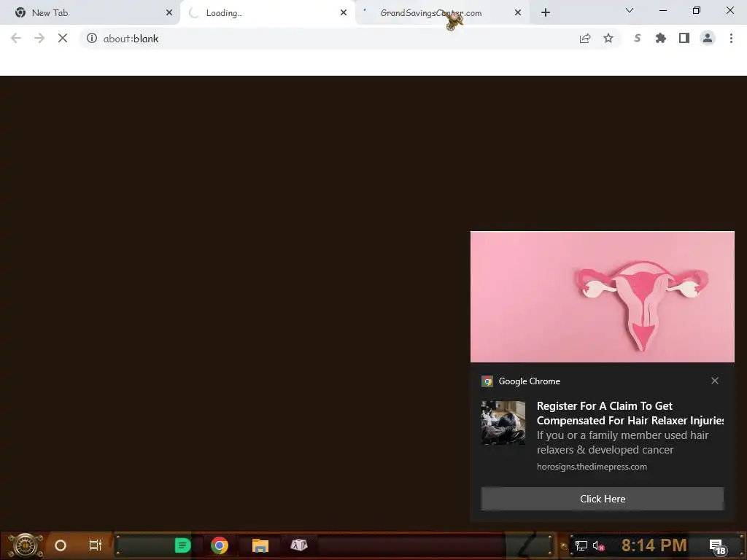Go forward to next page
Viewport: 747px width, 560px height.
[39, 38]
